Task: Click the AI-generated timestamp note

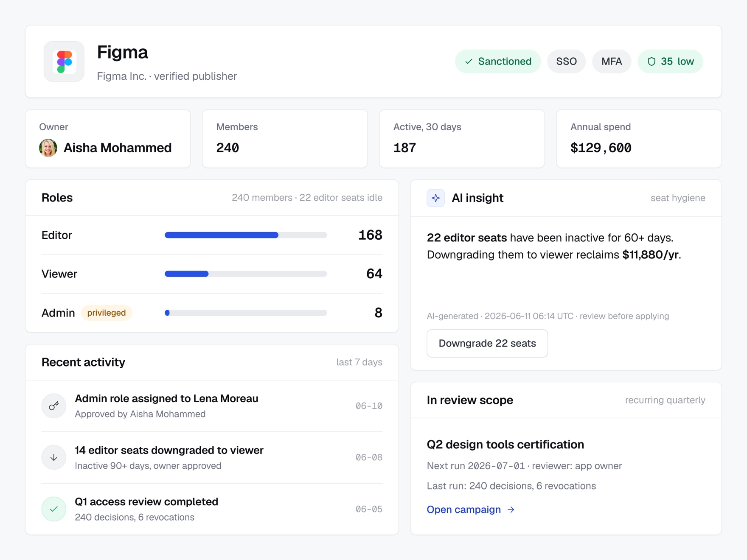Action: coord(548,316)
